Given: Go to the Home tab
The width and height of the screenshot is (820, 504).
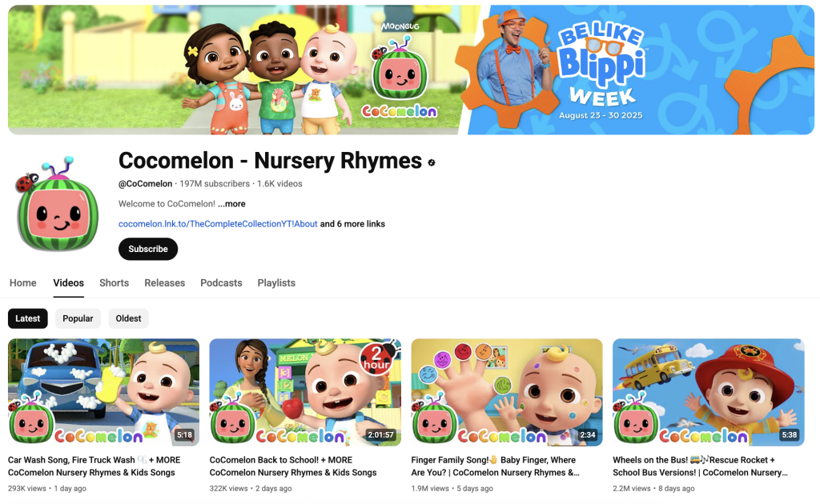Looking at the screenshot, I should pyautogui.click(x=23, y=282).
